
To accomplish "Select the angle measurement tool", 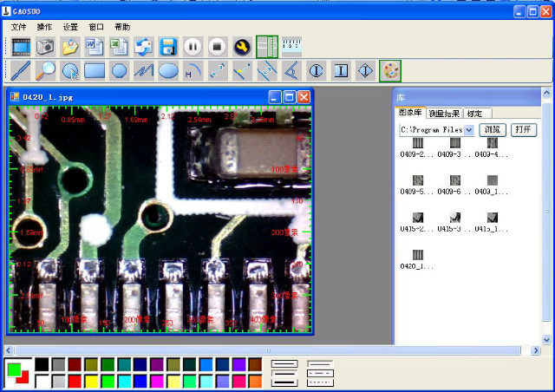I will pos(291,71).
